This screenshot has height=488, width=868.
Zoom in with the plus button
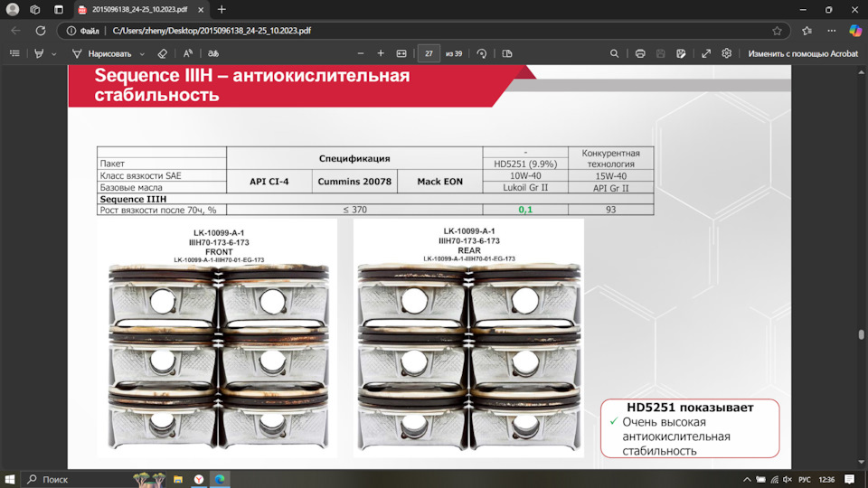coord(381,53)
